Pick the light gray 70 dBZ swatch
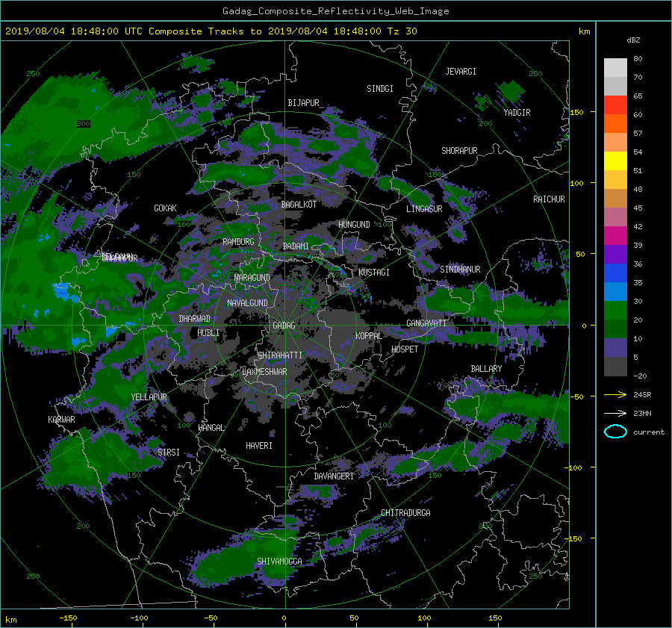Viewport: 672px width, 628px height. [615, 68]
